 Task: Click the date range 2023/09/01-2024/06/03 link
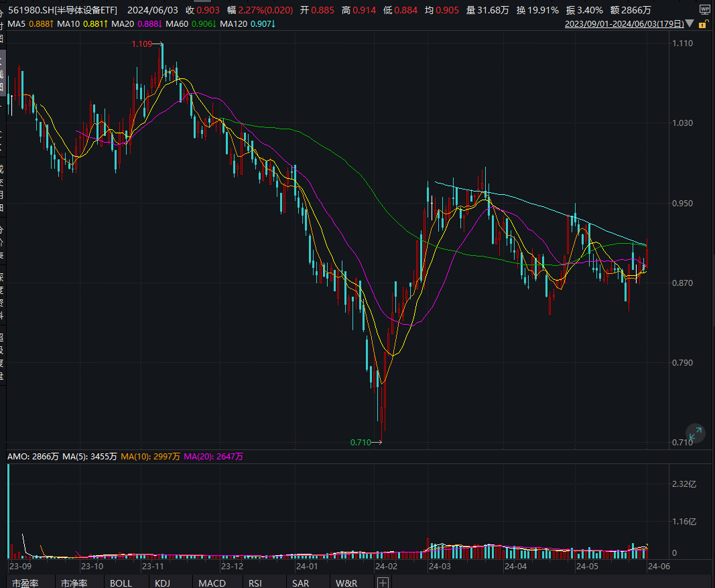click(625, 24)
